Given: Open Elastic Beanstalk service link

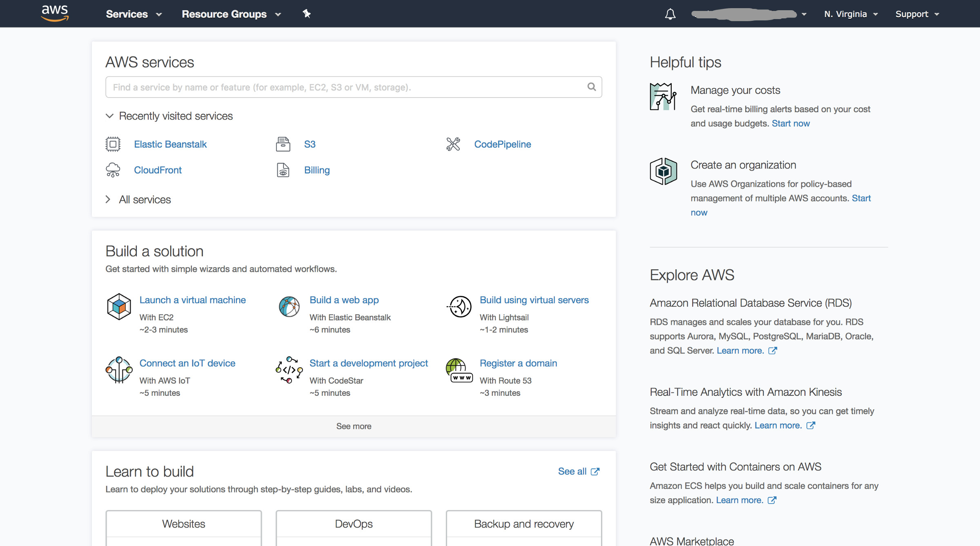Looking at the screenshot, I should pos(170,144).
